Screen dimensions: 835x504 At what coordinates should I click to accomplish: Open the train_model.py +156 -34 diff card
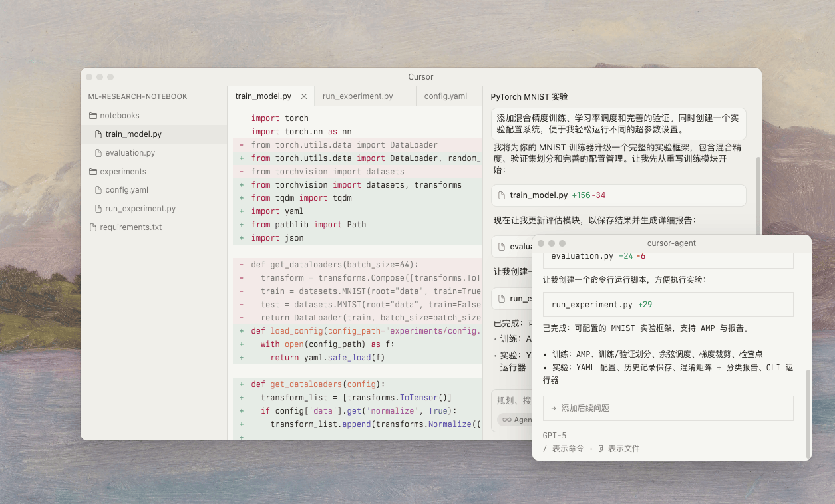[x=618, y=195]
